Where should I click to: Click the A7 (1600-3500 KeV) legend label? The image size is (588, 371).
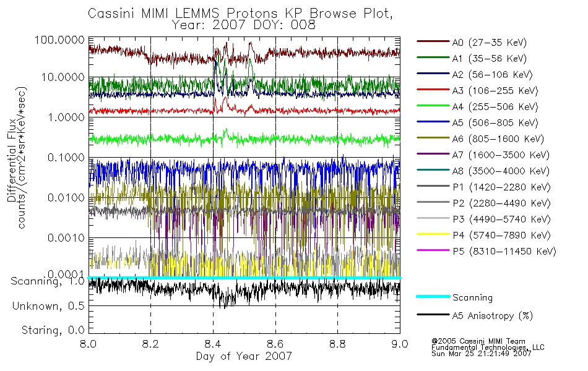point(501,156)
